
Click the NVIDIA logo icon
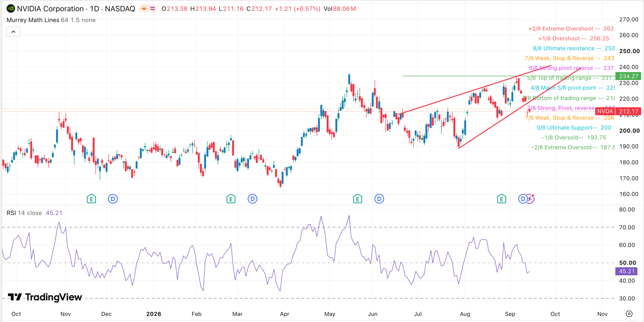(x=11, y=9)
